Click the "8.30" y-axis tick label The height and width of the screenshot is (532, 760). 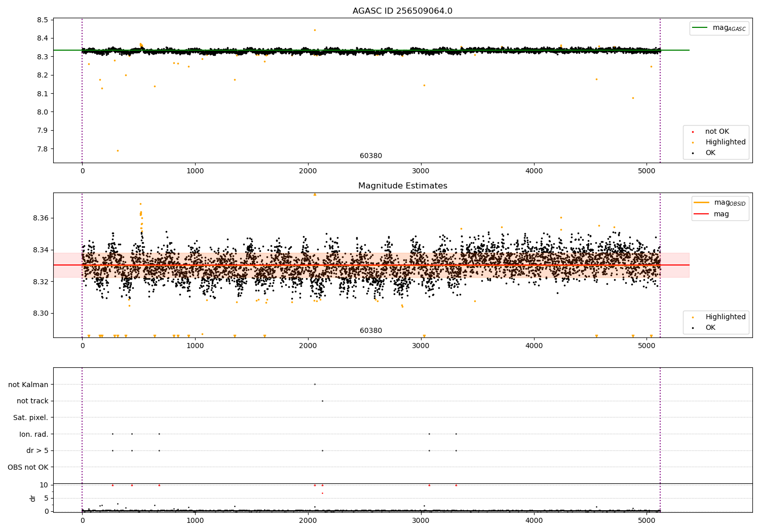tap(41, 314)
